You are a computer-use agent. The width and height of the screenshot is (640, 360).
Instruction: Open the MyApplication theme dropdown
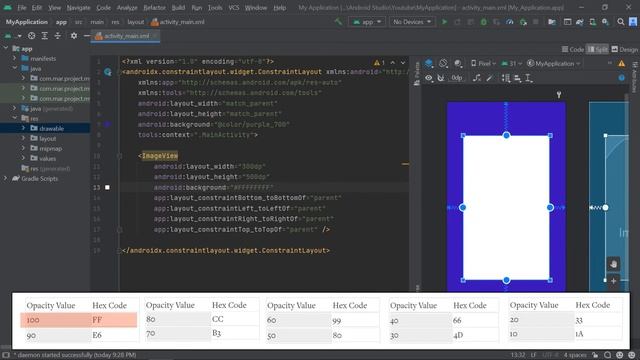click(553, 63)
